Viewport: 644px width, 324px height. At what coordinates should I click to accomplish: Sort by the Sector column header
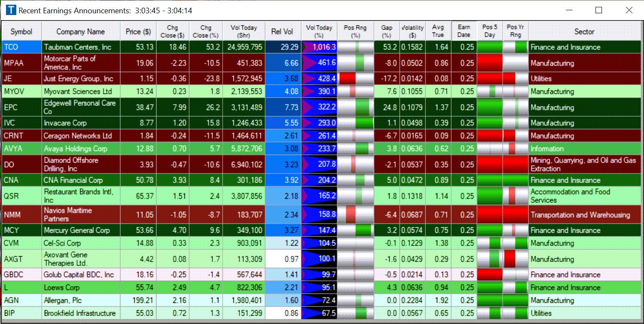pos(584,32)
